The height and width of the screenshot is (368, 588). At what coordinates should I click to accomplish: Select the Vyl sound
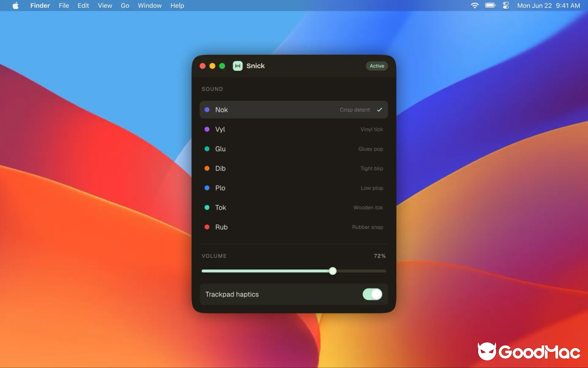pos(294,129)
